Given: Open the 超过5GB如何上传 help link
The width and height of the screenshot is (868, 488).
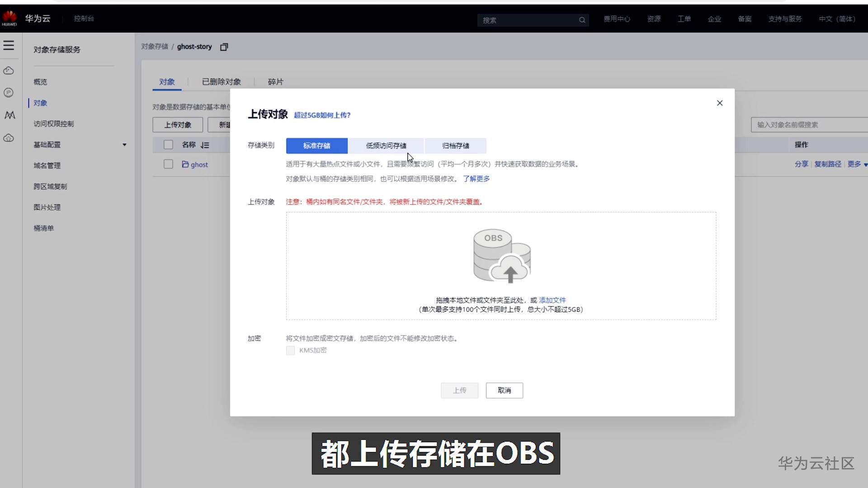Looking at the screenshot, I should coord(322,115).
